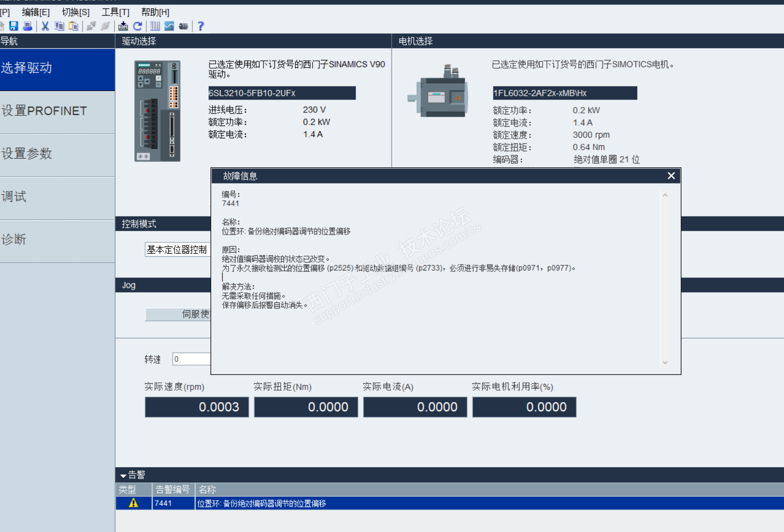Click the drive order number 6SL3210-5FB10-2UFx field

click(x=282, y=93)
